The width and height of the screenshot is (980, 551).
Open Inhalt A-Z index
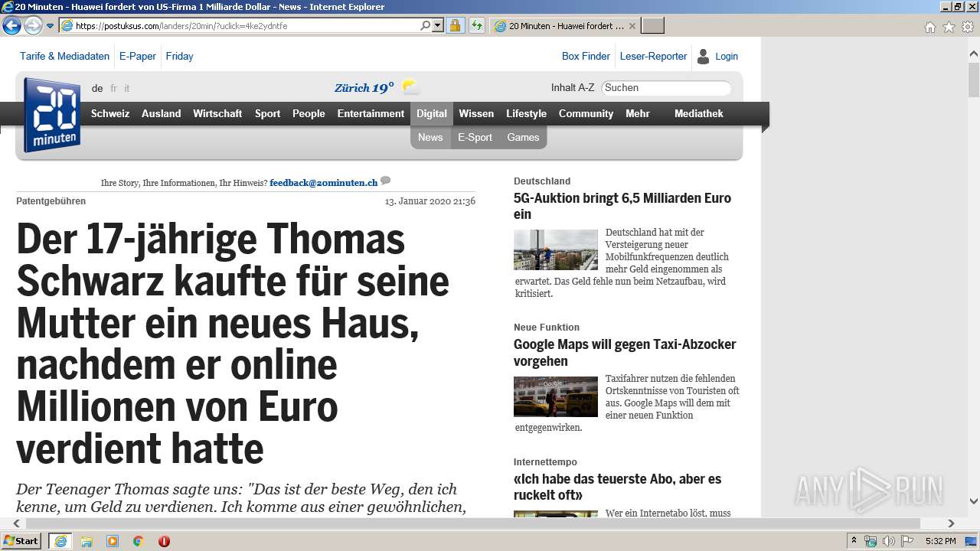(x=573, y=87)
